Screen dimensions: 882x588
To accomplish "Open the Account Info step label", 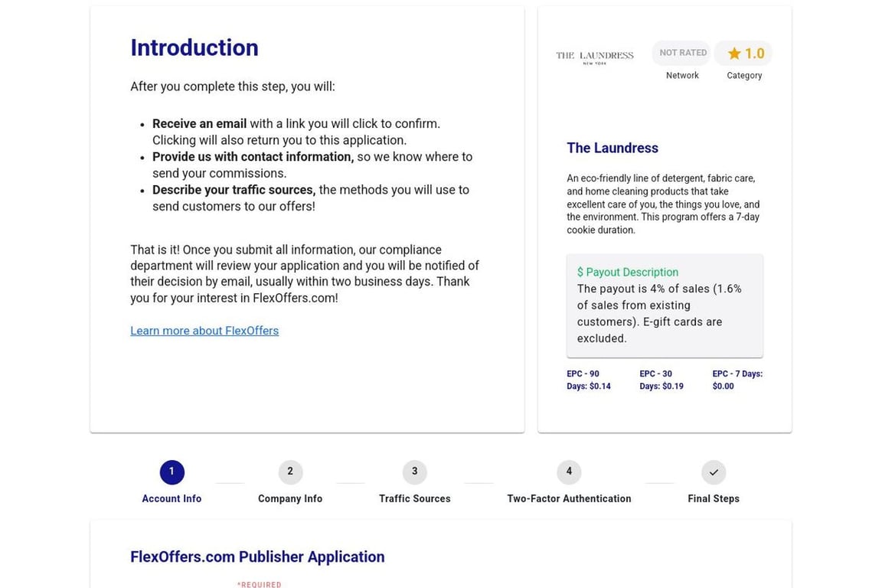I will pyautogui.click(x=171, y=498).
